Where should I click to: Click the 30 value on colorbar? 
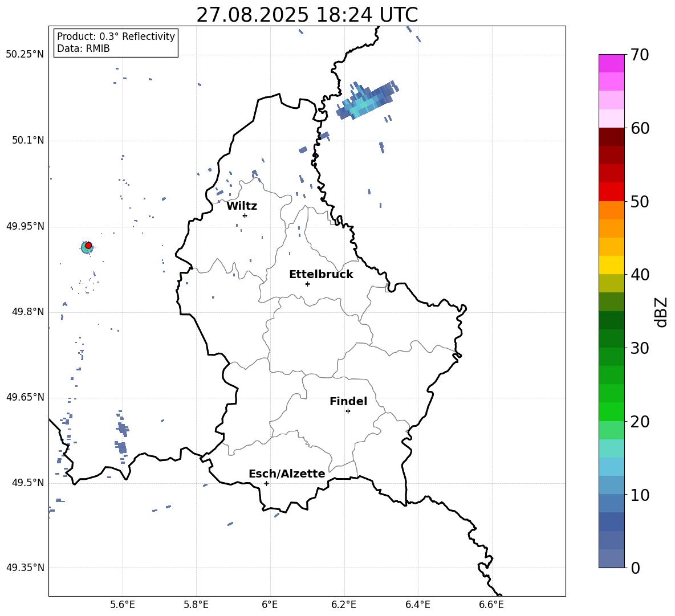[x=640, y=348]
